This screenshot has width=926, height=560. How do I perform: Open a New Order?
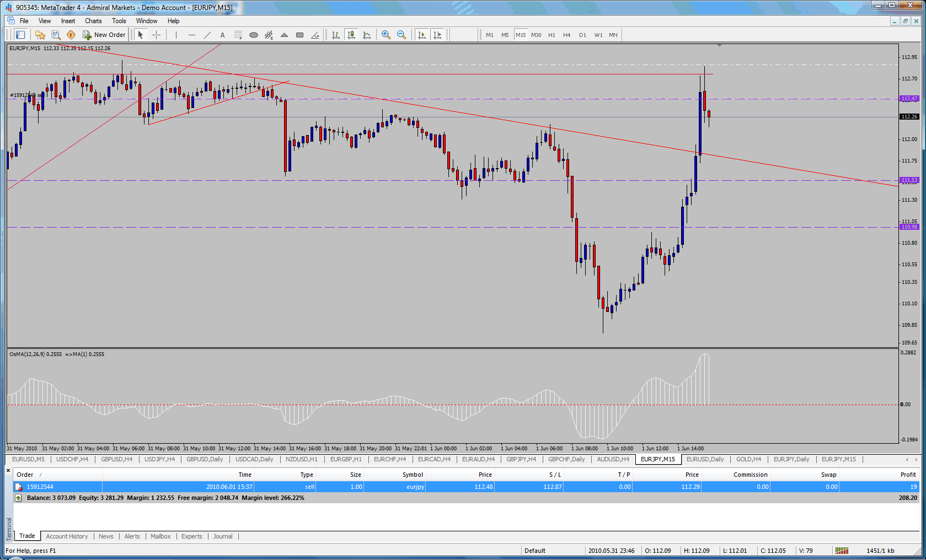tap(104, 35)
